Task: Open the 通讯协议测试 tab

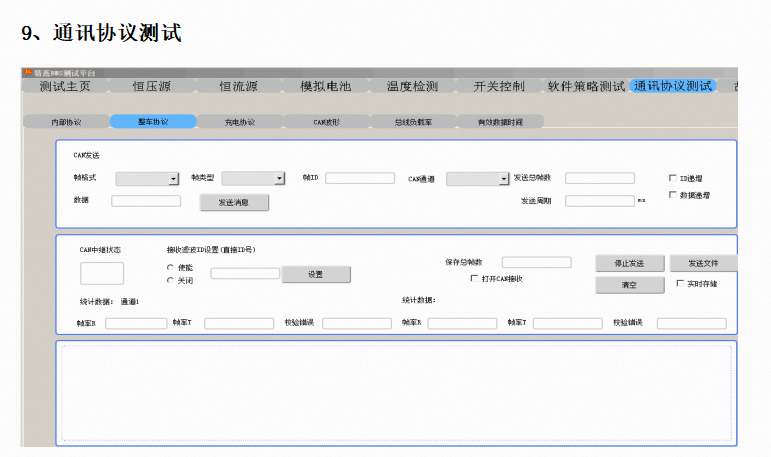Action: (673, 86)
